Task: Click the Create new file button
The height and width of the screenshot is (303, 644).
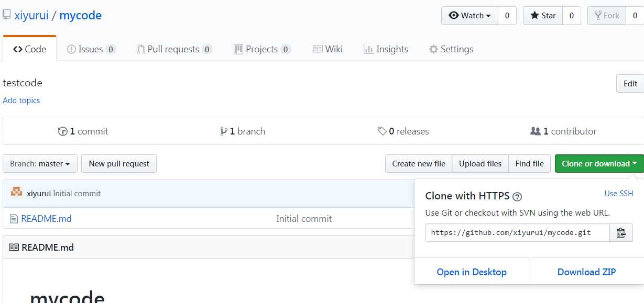Action: coord(419,164)
